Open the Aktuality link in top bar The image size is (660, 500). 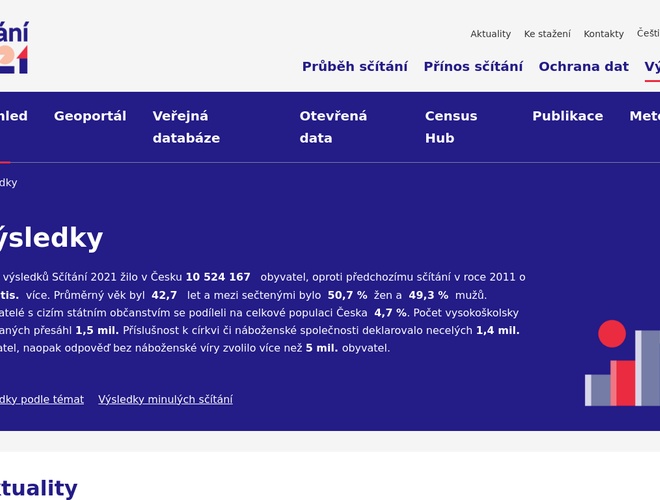pos(490,34)
